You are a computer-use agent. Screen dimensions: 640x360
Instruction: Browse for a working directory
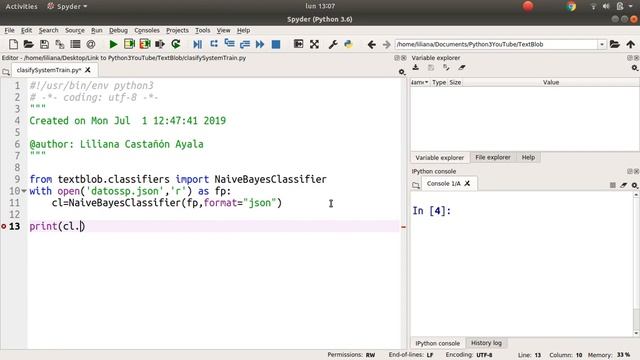615,44
